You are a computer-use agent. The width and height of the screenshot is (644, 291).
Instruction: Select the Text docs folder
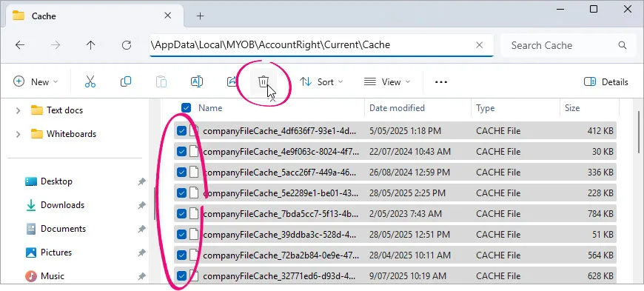click(64, 110)
